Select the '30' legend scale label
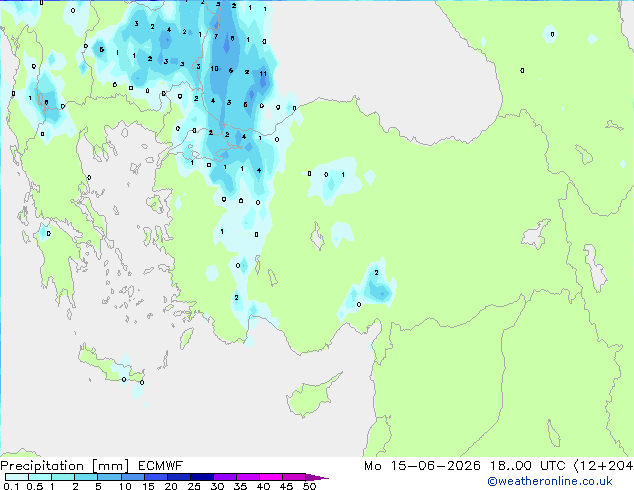This screenshot has width=634, height=490. [x=218, y=486]
